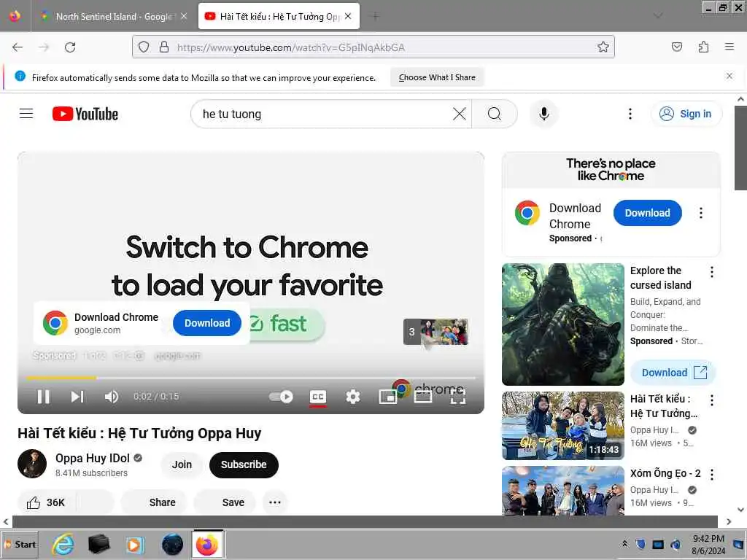Viewport: 747px width, 560px height.
Task: Click Download in the player ad overlay
Action: pos(207,323)
